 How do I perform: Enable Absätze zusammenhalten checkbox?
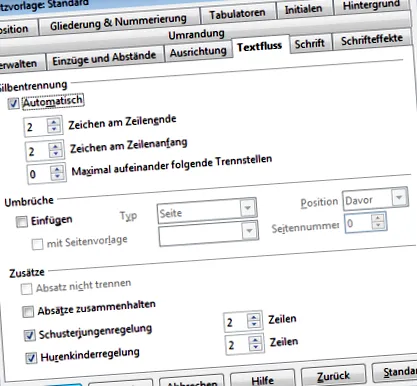(28, 312)
